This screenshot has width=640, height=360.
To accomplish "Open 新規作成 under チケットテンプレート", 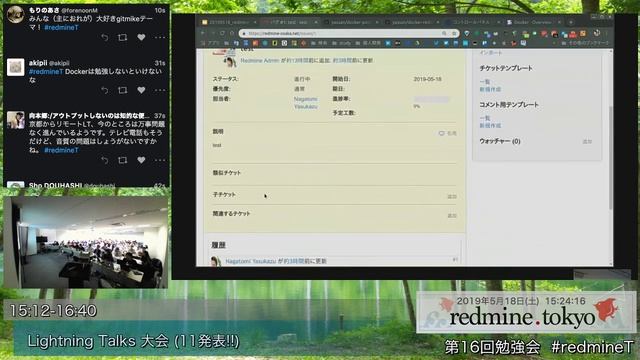I will point(490,89).
